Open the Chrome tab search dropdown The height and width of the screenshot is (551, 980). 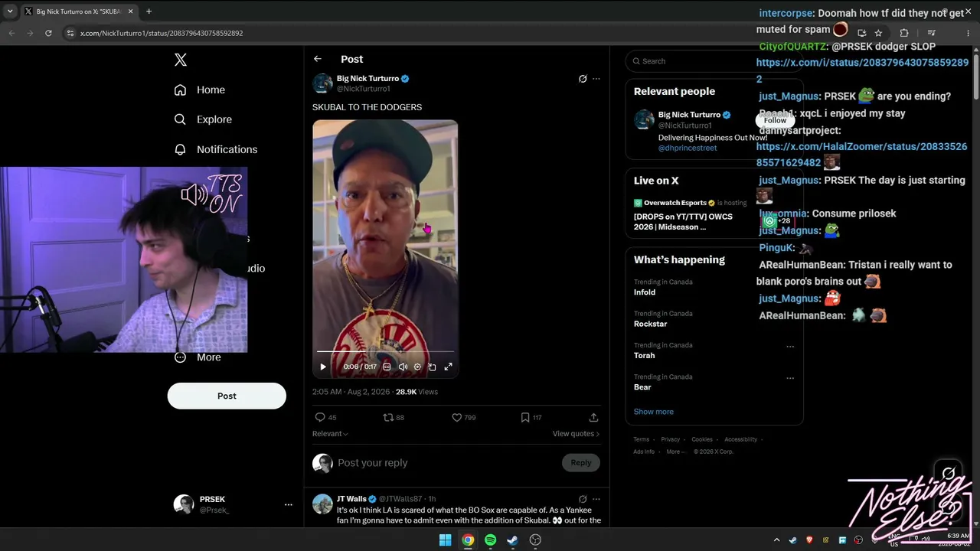[x=10, y=11]
